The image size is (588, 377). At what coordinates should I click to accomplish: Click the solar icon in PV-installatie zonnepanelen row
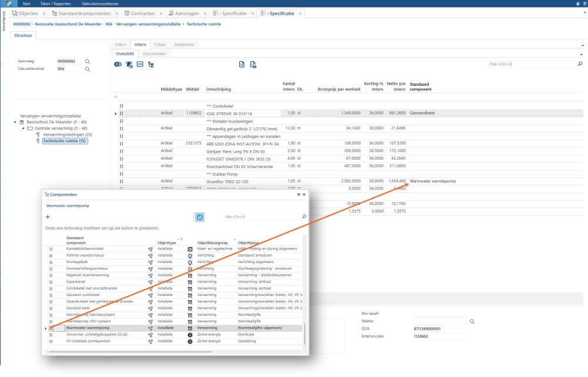[x=190, y=341]
